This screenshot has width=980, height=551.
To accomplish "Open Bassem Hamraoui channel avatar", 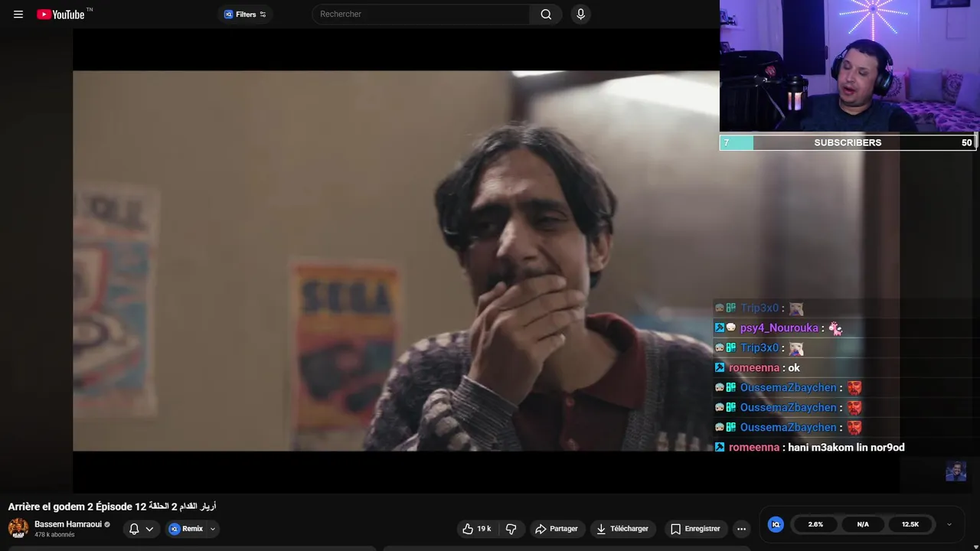I will 18,528.
